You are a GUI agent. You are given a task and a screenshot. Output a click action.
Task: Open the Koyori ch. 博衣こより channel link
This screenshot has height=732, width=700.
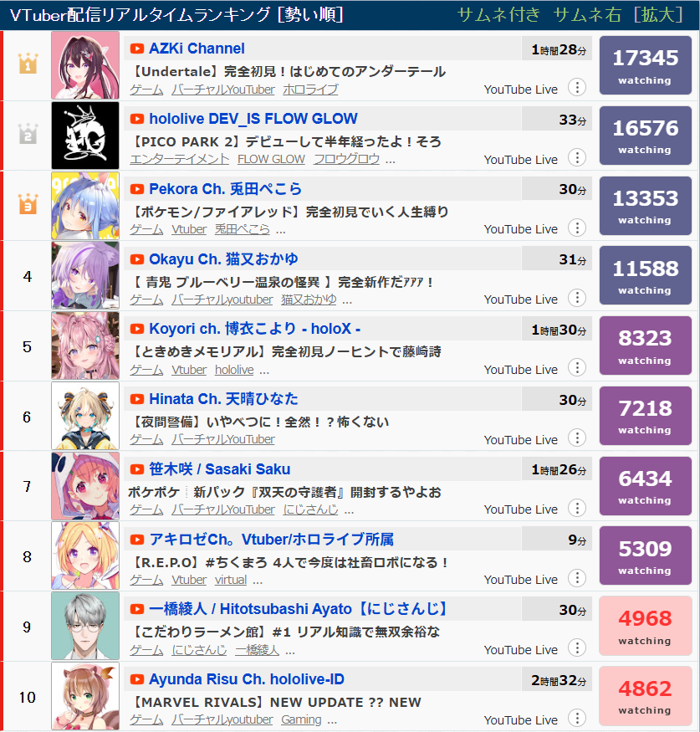click(x=255, y=329)
